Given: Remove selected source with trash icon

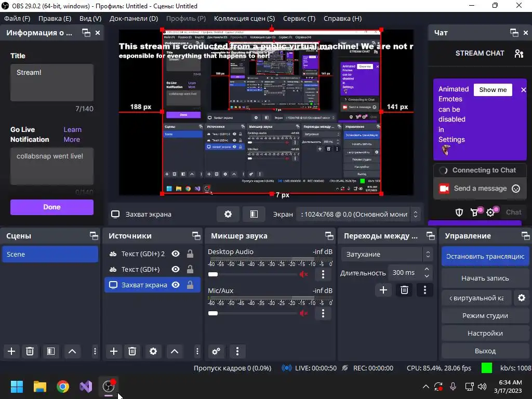Looking at the screenshot, I should click(132, 351).
